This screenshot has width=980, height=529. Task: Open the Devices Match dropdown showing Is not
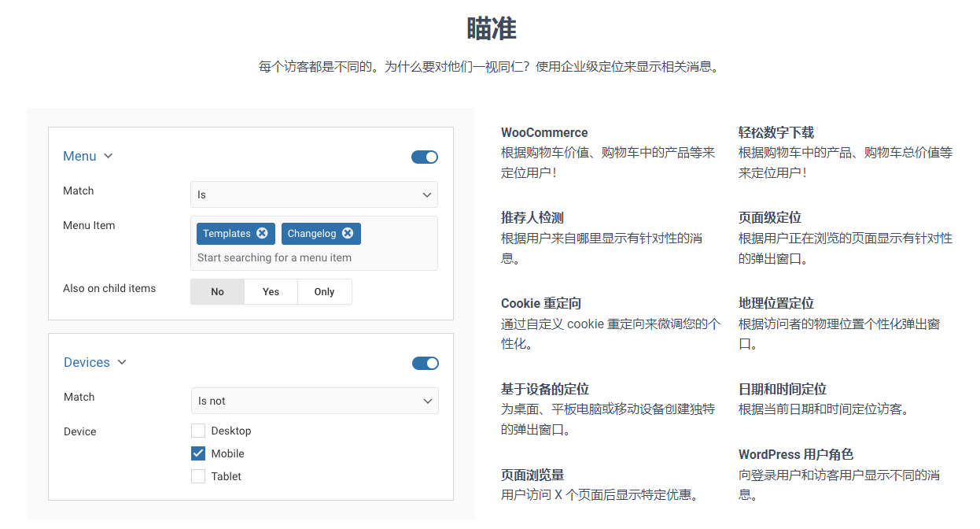[x=315, y=401]
